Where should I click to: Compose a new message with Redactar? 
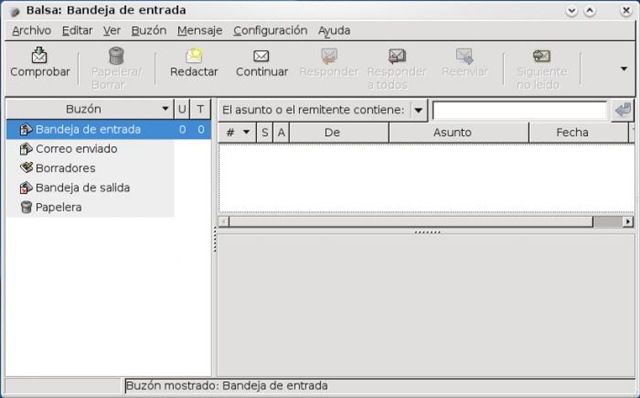point(194,63)
